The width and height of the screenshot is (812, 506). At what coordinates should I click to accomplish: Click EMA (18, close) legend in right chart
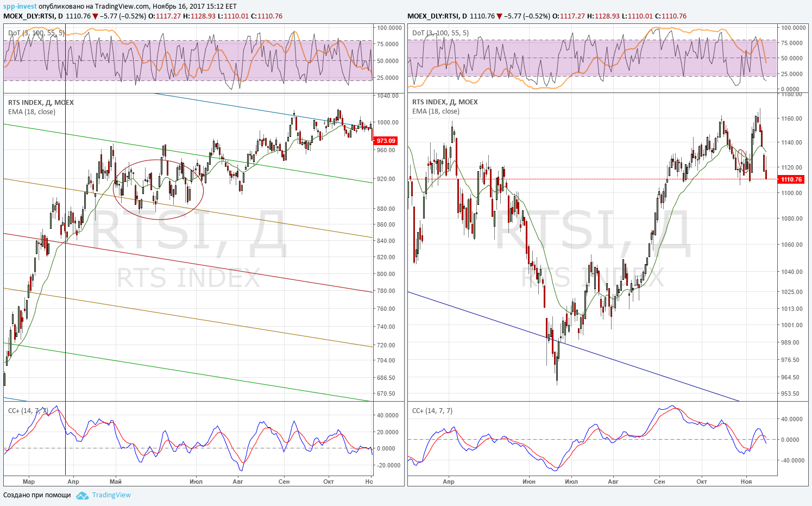click(436, 111)
